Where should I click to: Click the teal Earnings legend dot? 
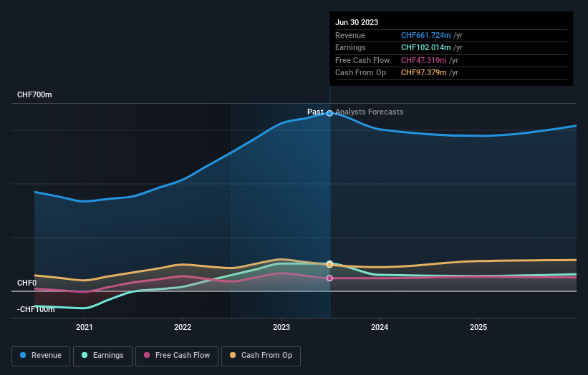(85, 355)
